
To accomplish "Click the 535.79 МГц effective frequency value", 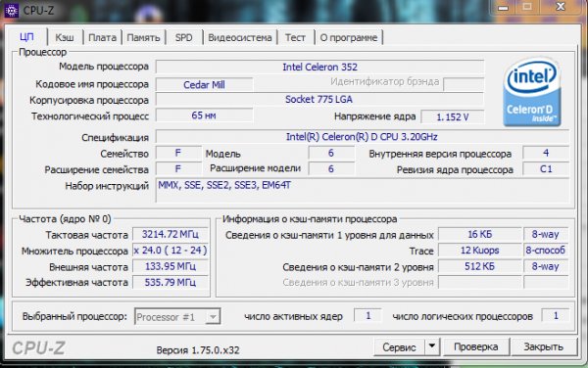I will (171, 282).
